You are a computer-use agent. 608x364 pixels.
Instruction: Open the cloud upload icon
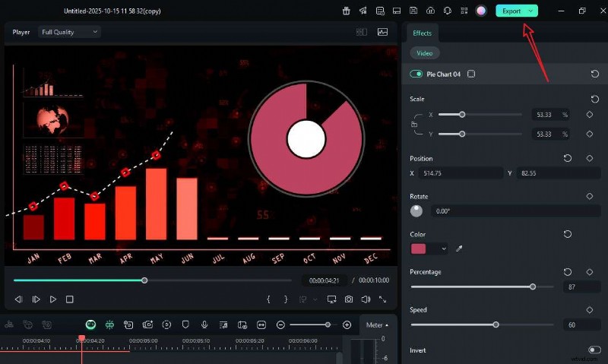point(430,11)
